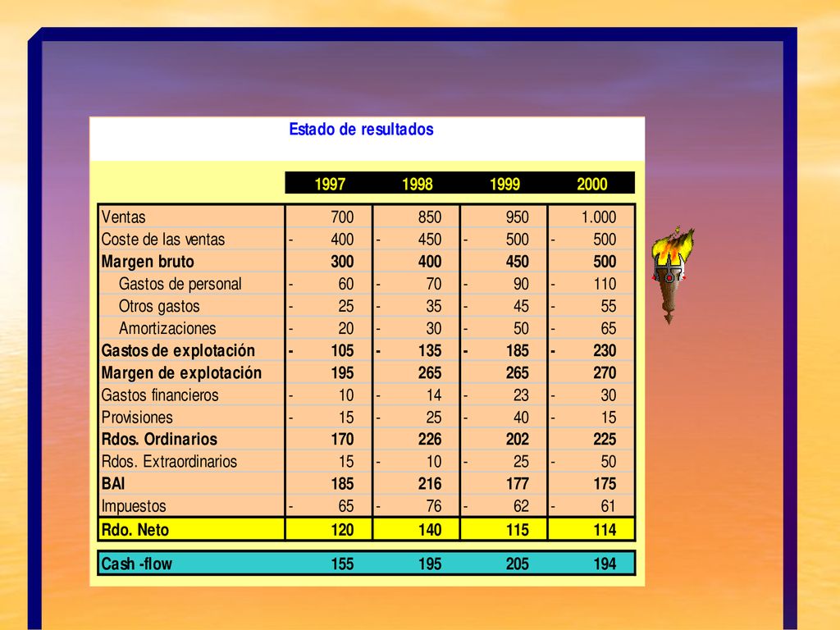Click Otros gastos value 35
Screen dimensions: 840x630
pyautogui.click(x=434, y=306)
